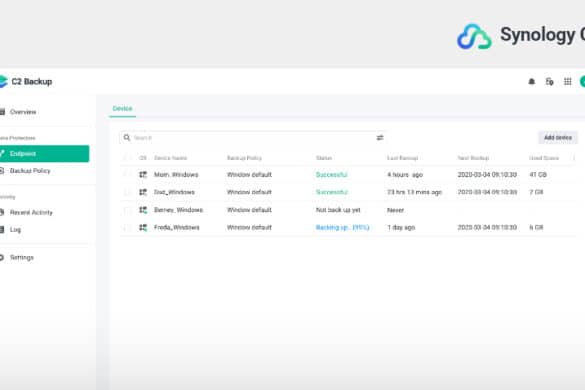
Task: Click the Windows OS icon for Dad_Windows
Action: coord(143,192)
